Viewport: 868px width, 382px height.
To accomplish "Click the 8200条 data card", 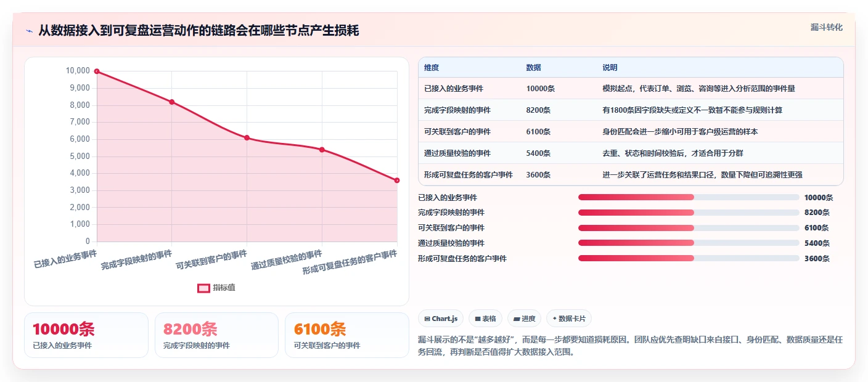I will [x=216, y=335].
